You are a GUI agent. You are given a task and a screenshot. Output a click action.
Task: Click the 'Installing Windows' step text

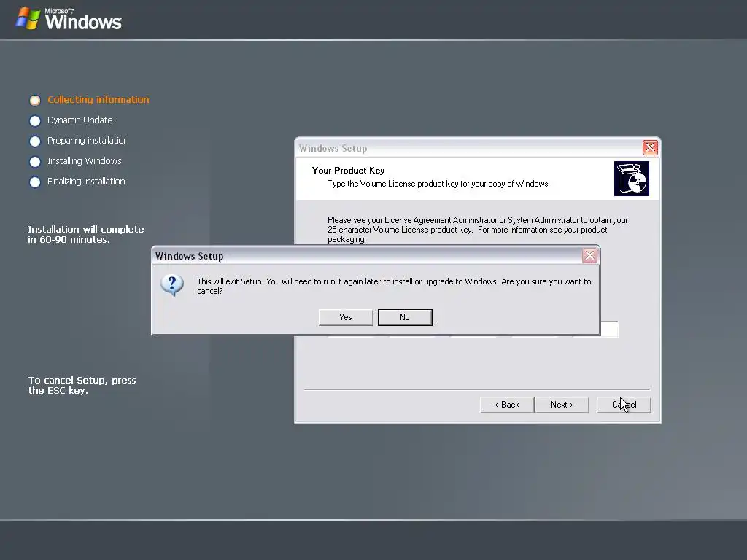(x=85, y=161)
